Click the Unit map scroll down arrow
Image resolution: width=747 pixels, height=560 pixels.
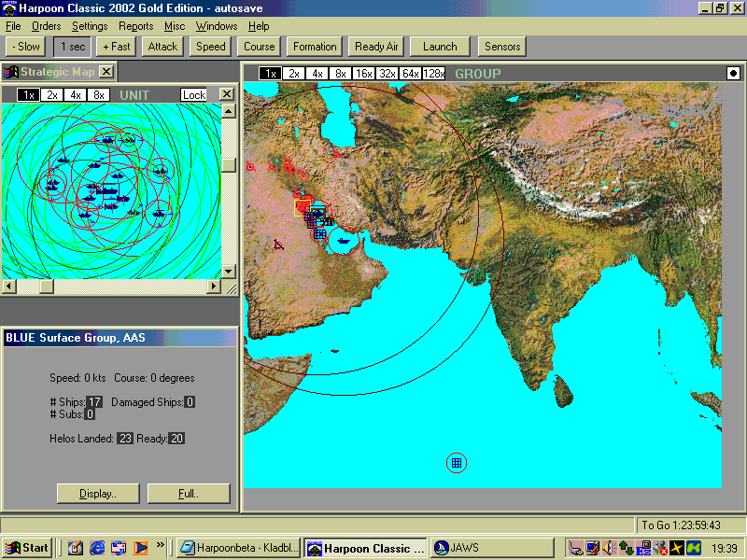[x=229, y=272]
